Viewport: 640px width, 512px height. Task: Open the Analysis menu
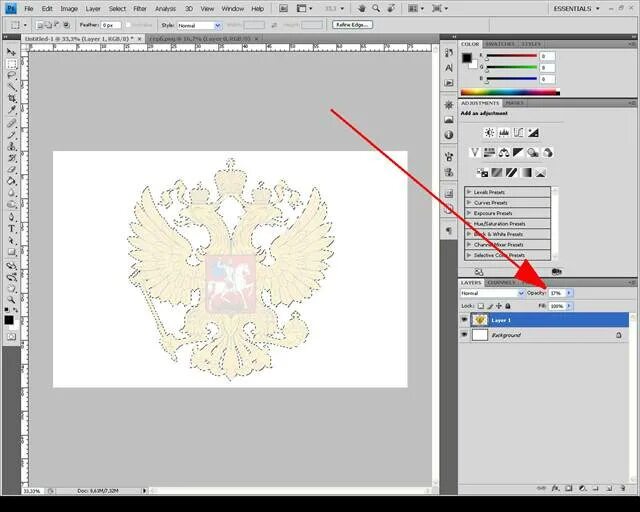[x=165, y=9]
